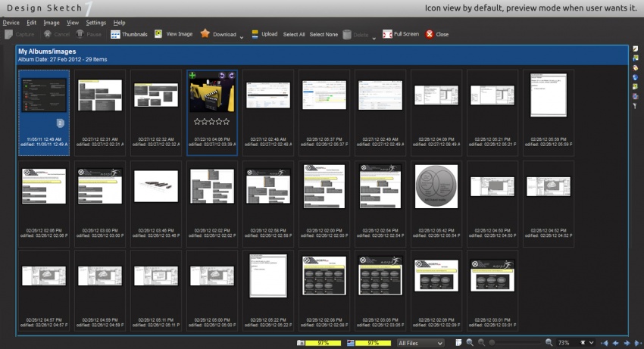Give the highlighted image a one-star rating
The height and width of the screenshot is (349, 644).
point(197,121)
